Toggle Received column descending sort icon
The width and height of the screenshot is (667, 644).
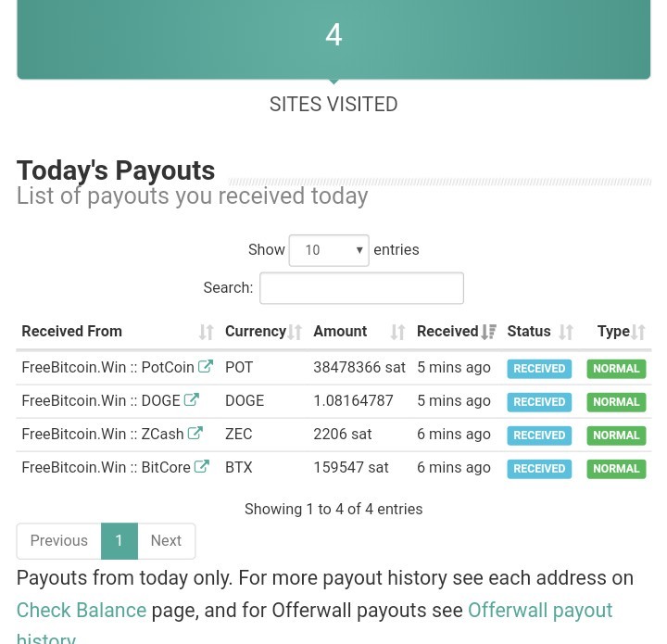click(489, 332)
